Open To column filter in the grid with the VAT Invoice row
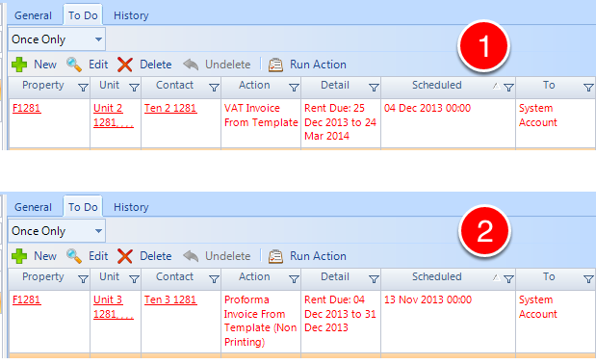Image resolution: width=596 pixels, height=364 pixels. (x=588, y=88)
